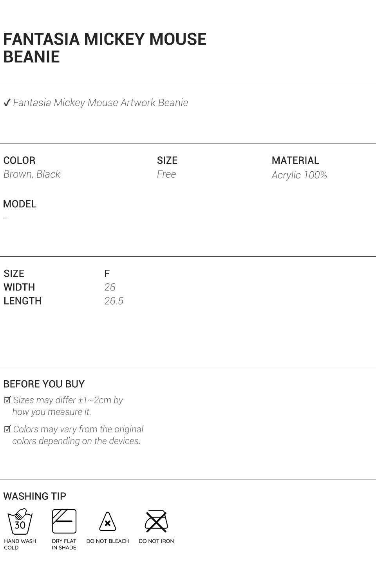The width and height of the screenshot is (376, 588).
Task: Click the DO NOT IRON caption
Action: [156, 541]
